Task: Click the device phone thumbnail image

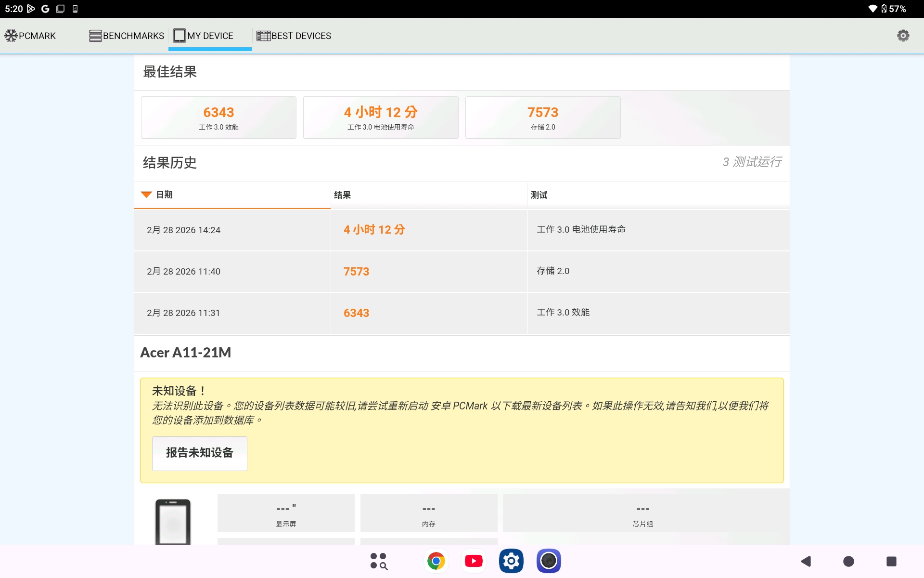Action: pos(173,522)
